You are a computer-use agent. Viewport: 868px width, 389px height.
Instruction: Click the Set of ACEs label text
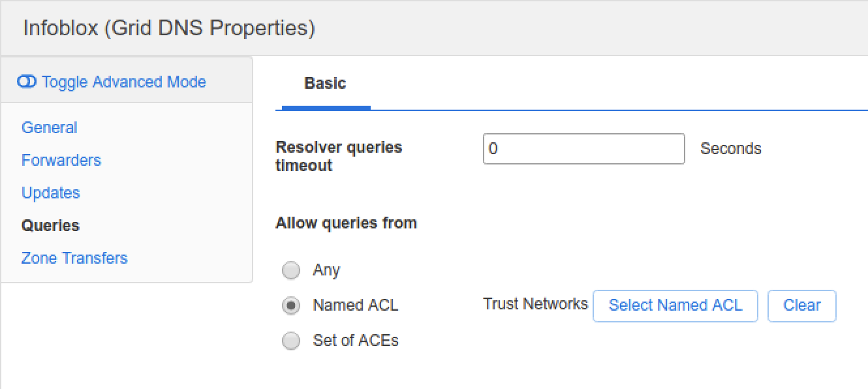click(x=356, y=341)
